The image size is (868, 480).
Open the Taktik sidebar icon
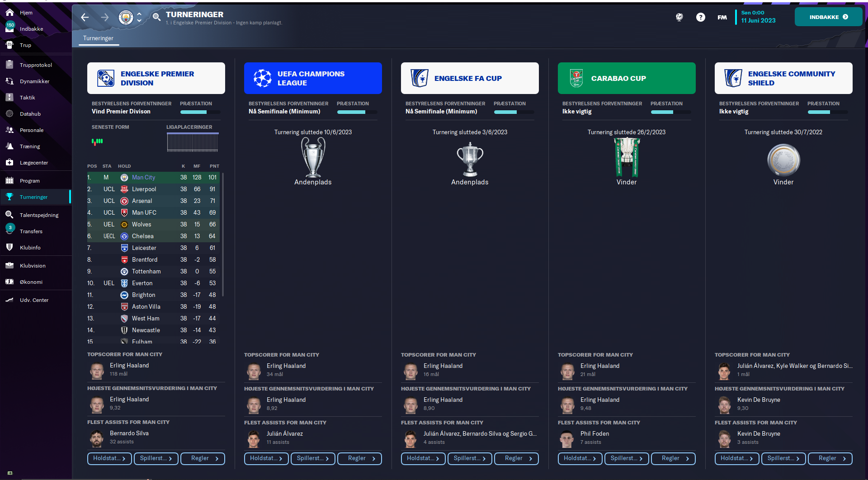click(x=9, y=98)
